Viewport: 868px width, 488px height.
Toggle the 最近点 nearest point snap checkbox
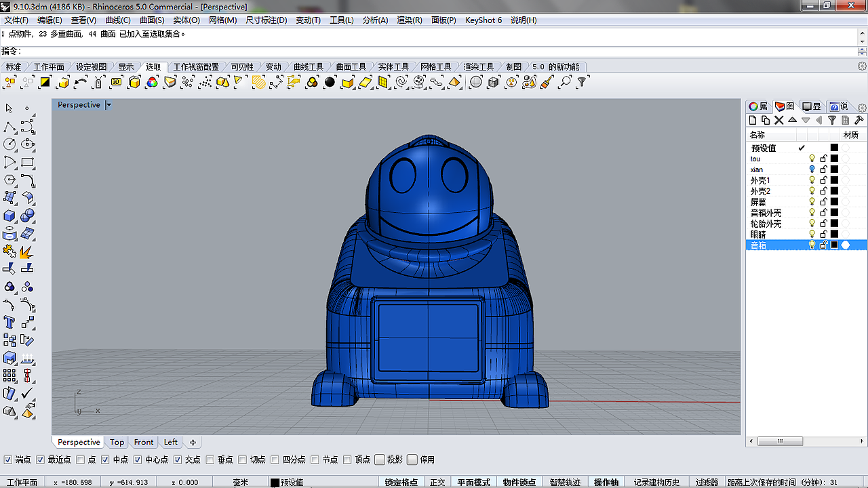point(40,460)
